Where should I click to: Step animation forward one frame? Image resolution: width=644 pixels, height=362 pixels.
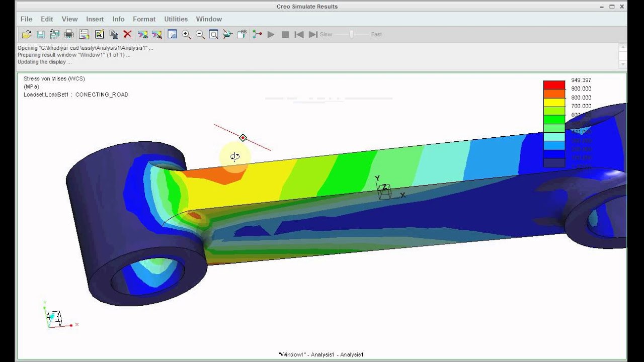pos(313,34)
